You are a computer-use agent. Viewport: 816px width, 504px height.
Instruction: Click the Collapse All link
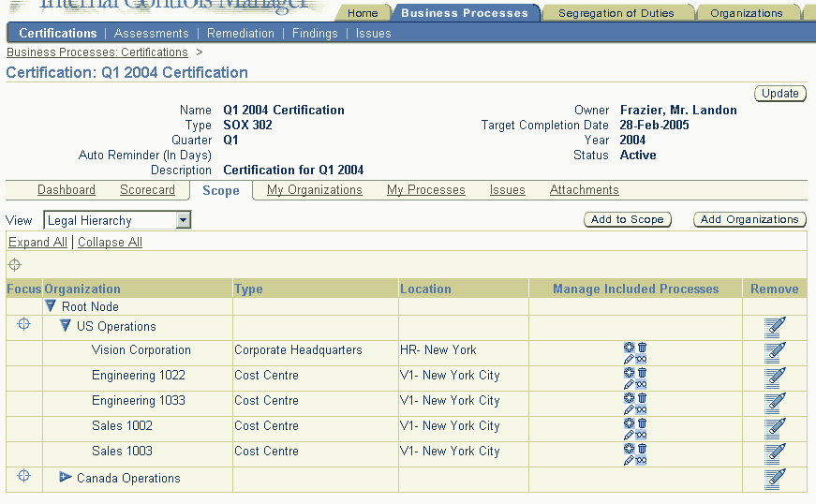[110, 243]
